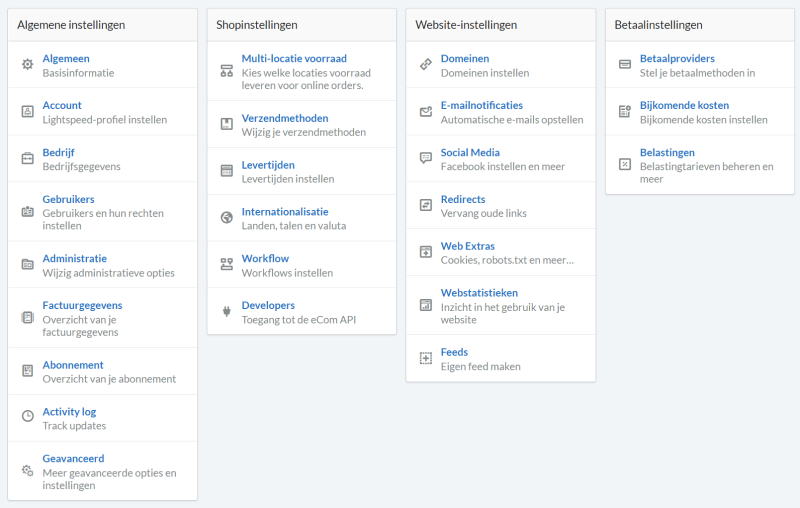The height and width of the screenshot is (508, 800).
Task: Click the ID badge icon beside Gebruikers
Action: tap(28, 212)
